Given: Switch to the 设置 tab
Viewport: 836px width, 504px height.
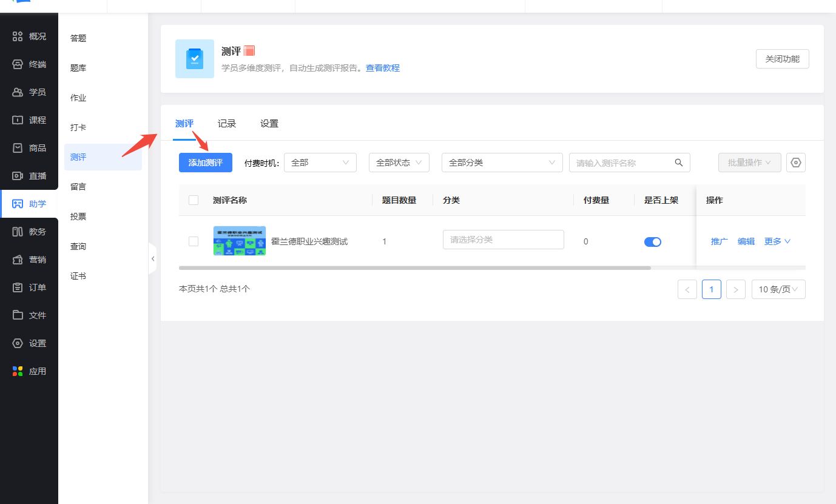Looking at the screenshot, I should 269,124.
